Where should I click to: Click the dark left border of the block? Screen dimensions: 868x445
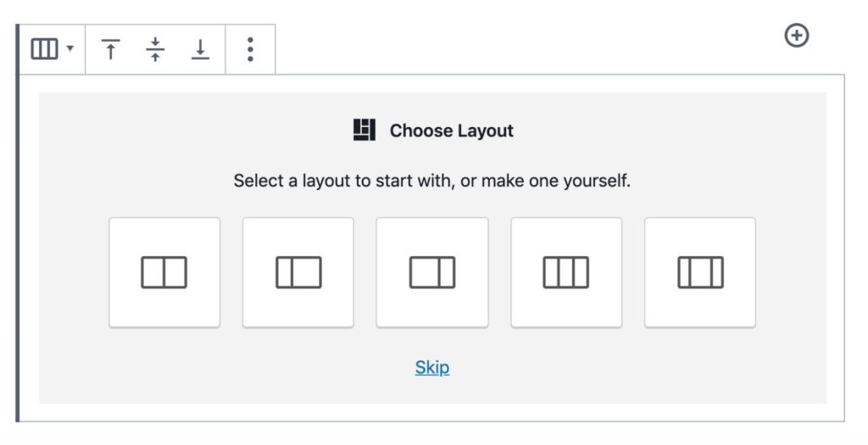[17, 223]
